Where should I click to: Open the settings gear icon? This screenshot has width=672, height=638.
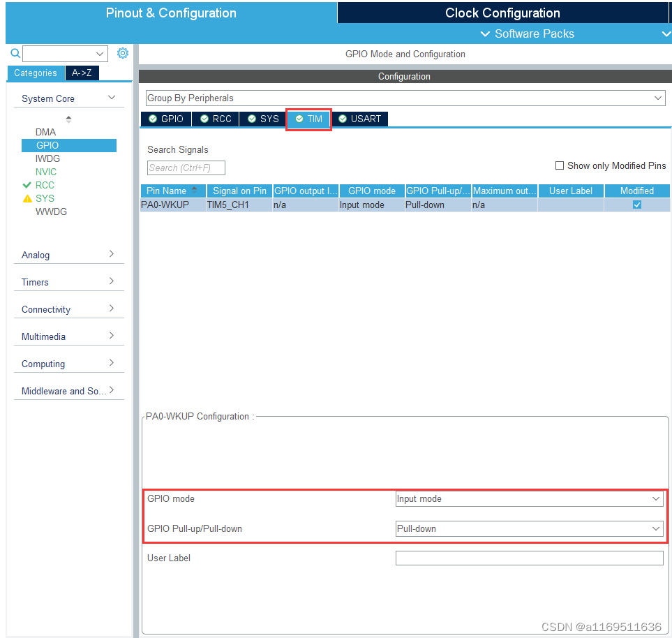pos(123,53)
